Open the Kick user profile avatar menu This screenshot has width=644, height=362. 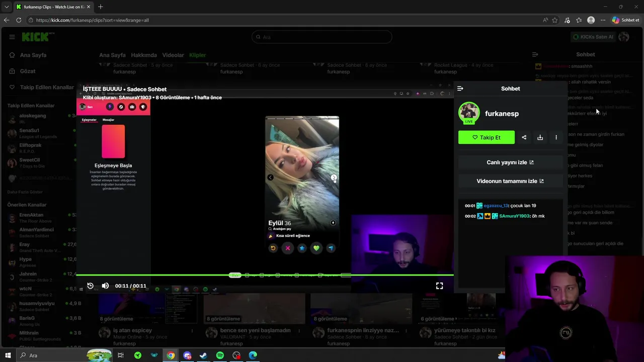pos(624,37)
